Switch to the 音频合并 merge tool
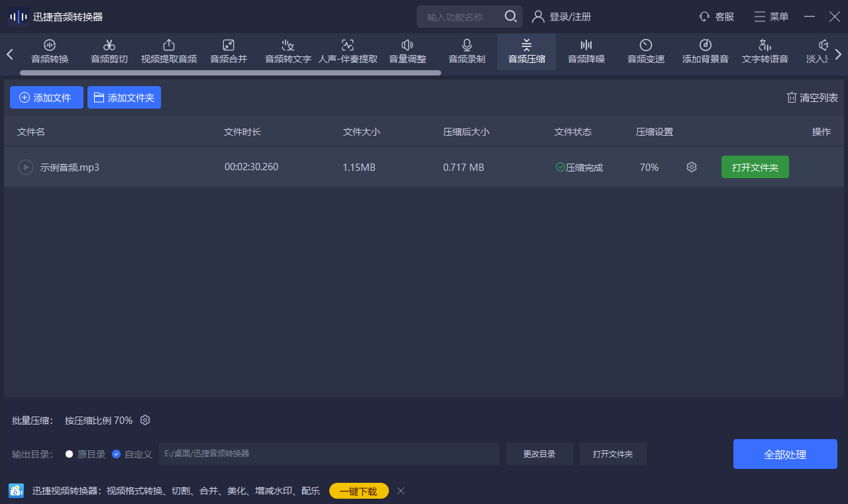 click(229, 52)
